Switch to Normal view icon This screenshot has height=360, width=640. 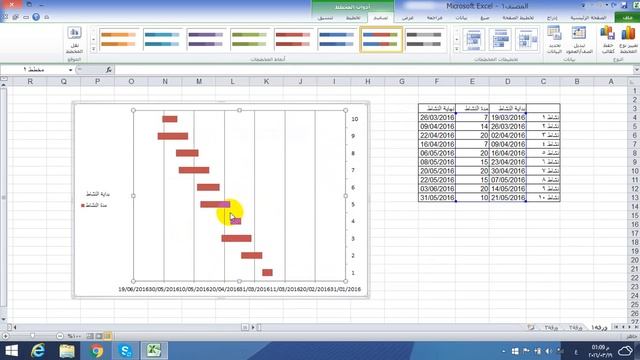(107, 336)
